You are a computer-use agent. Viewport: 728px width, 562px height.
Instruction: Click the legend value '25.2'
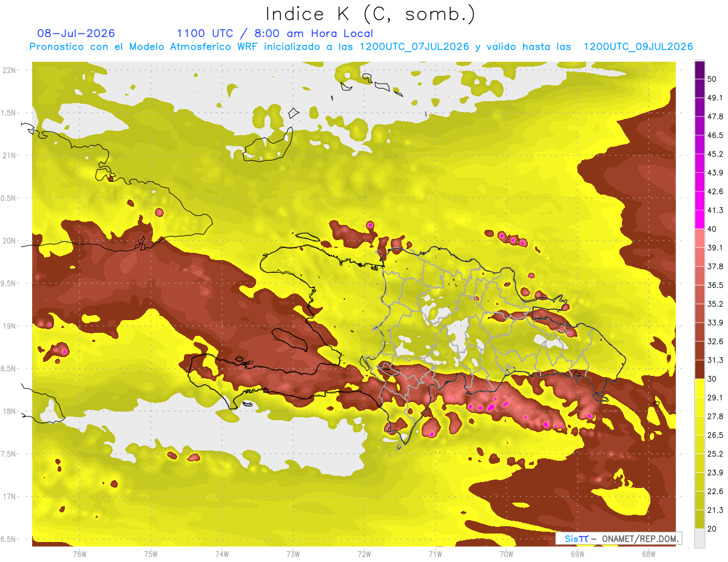tap(715, 454)
